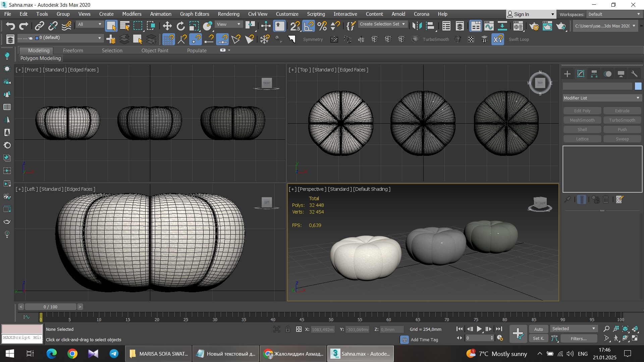Open the Workspaces Default dropdown
This screenshot has width=644, height=362.
(x=614, y=14)
